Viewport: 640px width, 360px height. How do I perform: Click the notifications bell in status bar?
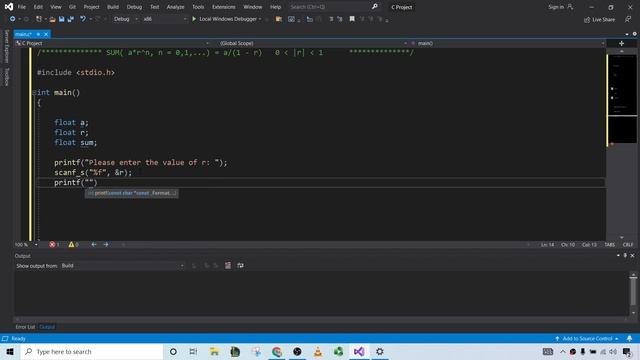click(x=629, y=339)
